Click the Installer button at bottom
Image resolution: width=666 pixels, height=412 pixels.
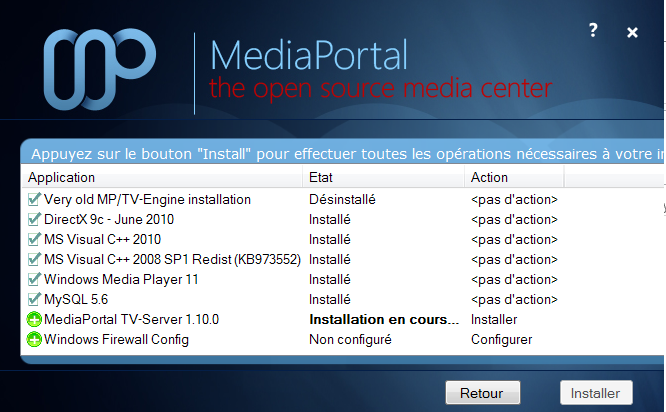pyautogui.click(x=596, y=393)
